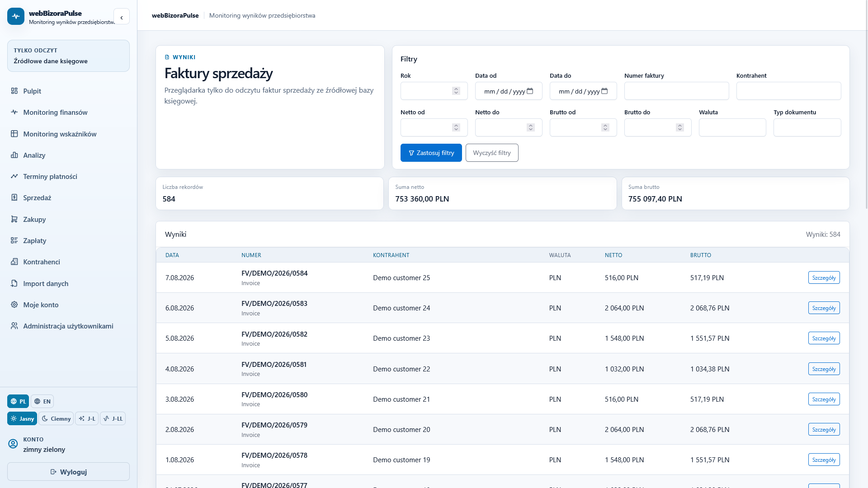This screenshot has width=868, height=488.
Task: Select the Demo customer 23 cell
Action: point(401,338)
